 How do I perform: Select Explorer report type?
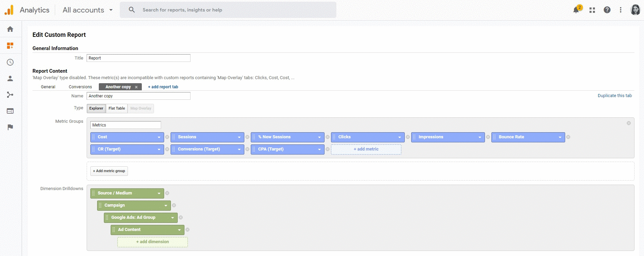pos(96,108)
